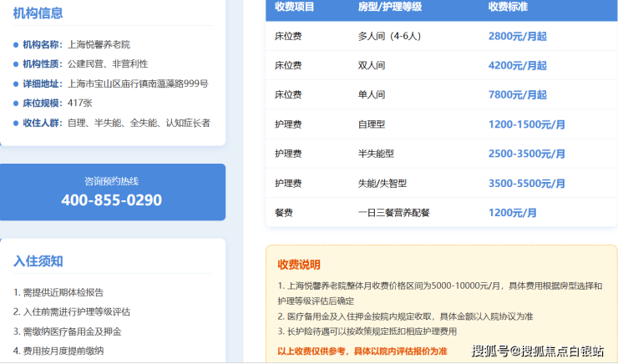
Task: Click the 3500-5500元/月 price
Action: (527, 183)
